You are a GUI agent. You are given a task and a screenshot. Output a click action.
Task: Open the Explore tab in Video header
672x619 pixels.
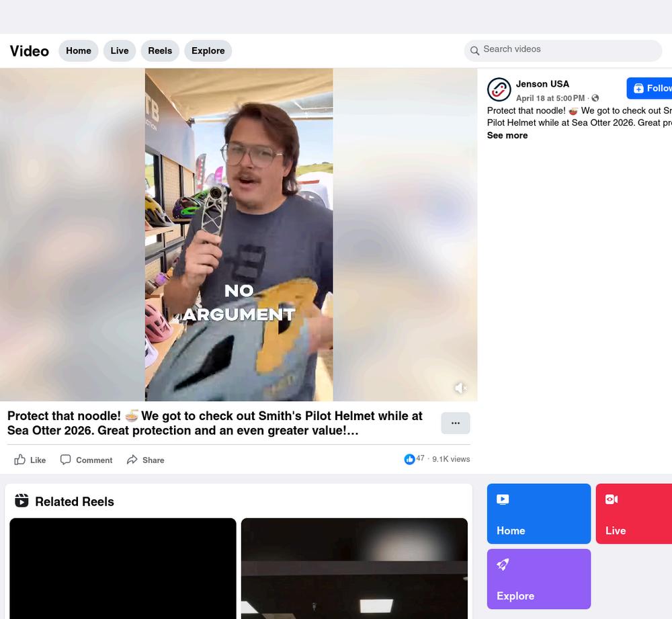click(x=208, y=50)
